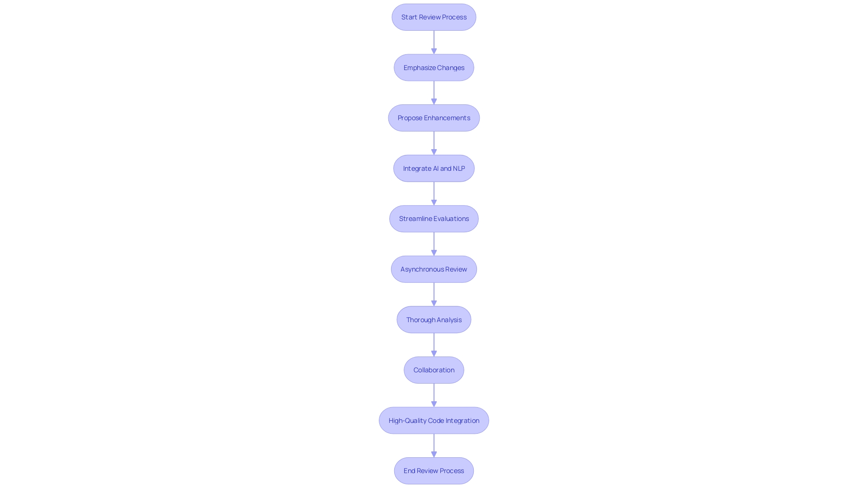Click the High-Quality Code Integration node
The width and height of the screenshot is (868, 488).
tap(434, 420)
